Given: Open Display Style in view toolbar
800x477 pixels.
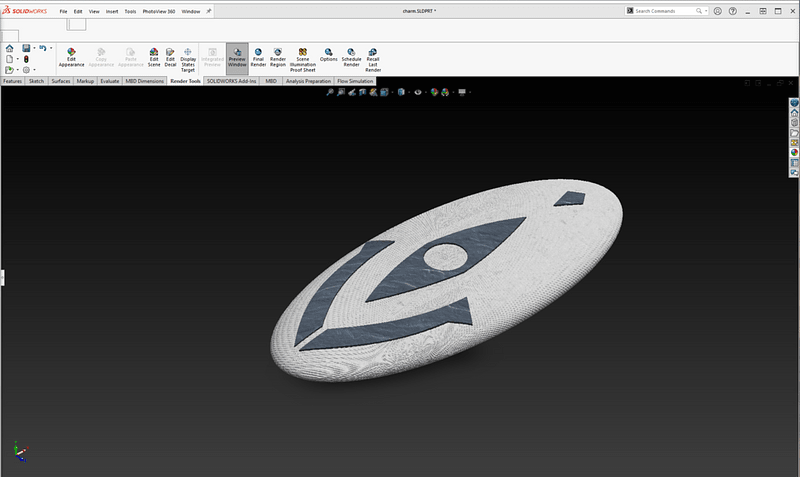Looking at the screenshot, I should pos(401,92).
